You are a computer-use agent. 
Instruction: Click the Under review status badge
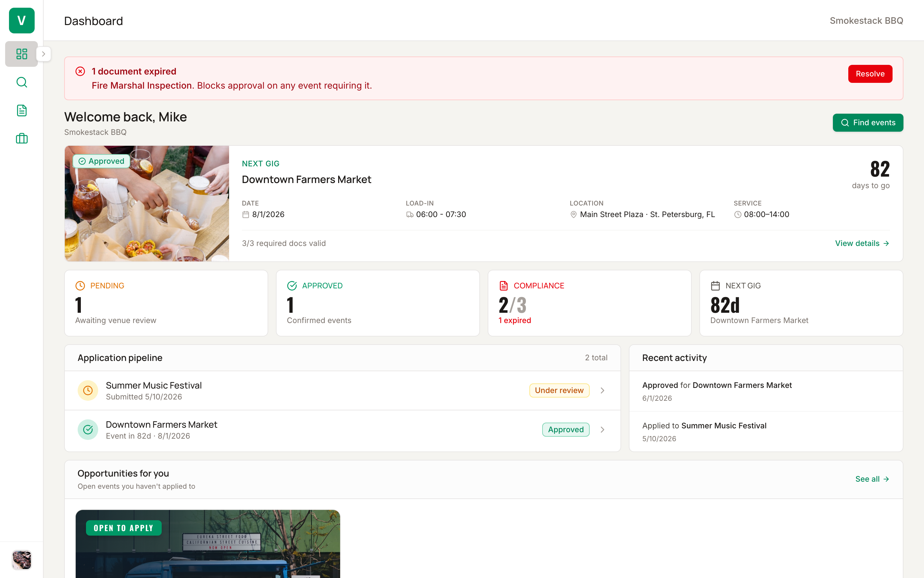pos(559,391)
